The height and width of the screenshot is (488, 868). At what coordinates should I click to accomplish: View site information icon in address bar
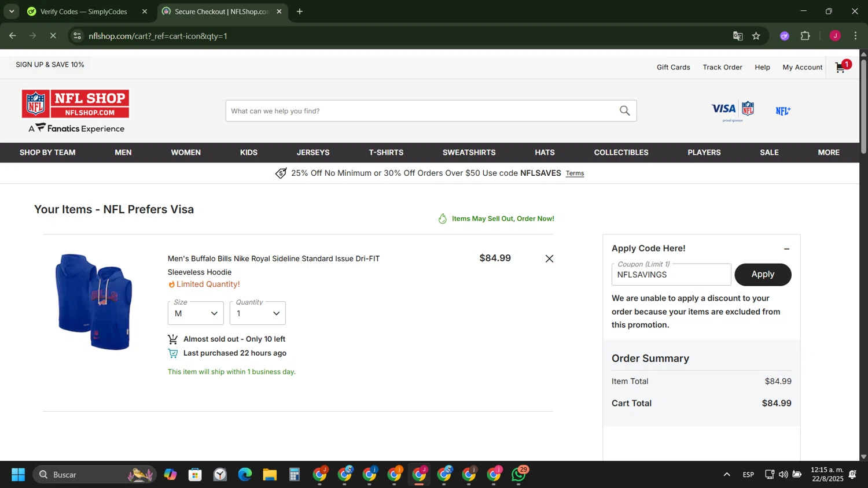[x=77, y=36]
